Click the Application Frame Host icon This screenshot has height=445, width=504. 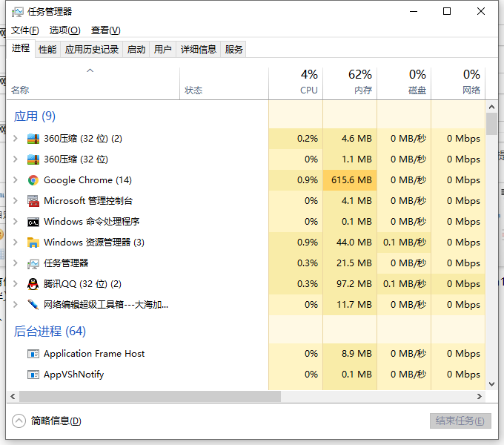tap(33, 354)
